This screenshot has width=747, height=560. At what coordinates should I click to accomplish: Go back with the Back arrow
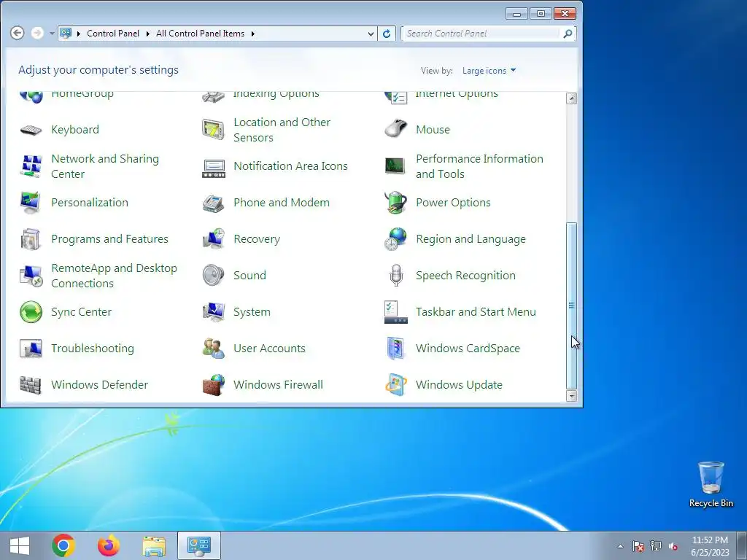[18, 33]
